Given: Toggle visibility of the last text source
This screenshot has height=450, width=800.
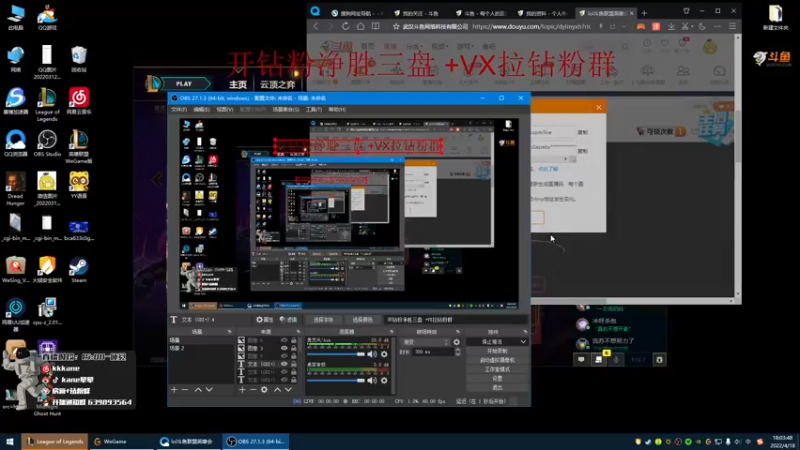Looking at the screenshot, I should [284, 380].
